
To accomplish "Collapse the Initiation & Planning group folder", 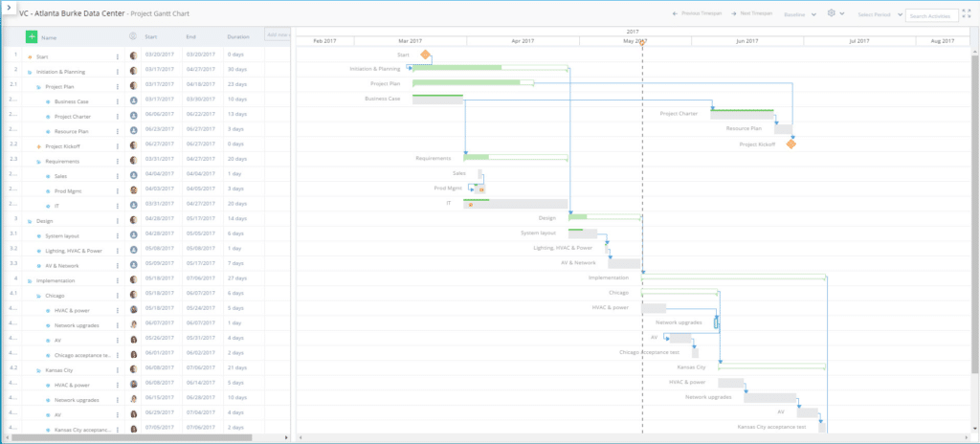I will click(30, 72).
